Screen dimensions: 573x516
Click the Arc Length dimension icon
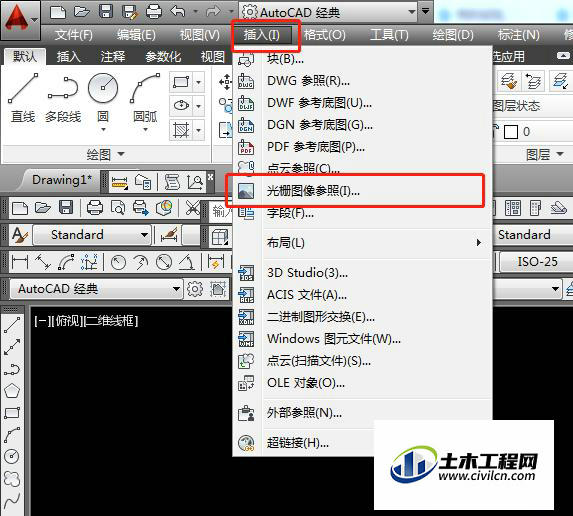(66, 262)
